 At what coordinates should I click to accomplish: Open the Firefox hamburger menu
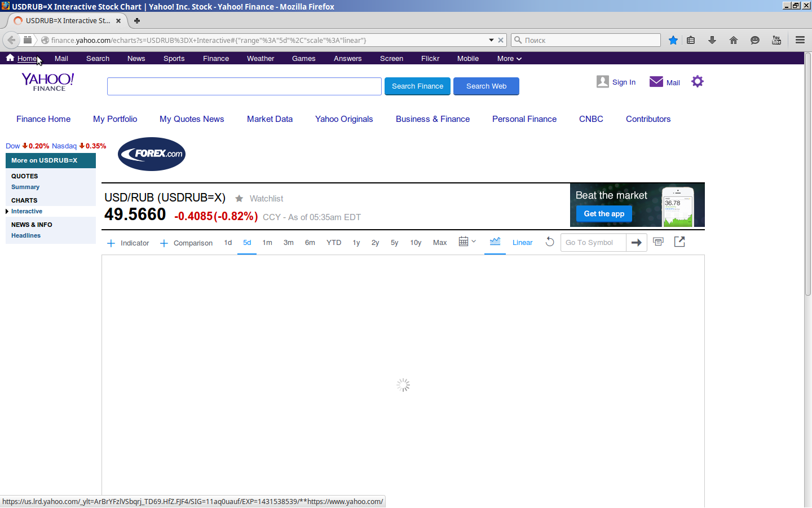click(800, 40)
